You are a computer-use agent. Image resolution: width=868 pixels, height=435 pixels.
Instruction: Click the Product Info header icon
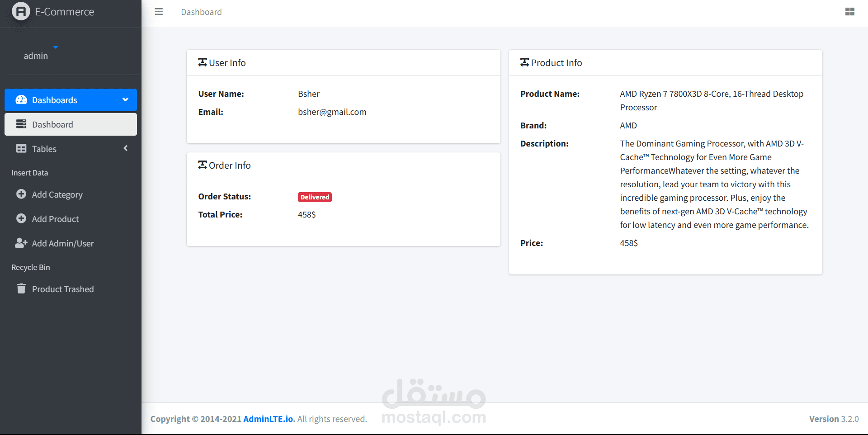click(x=524, y=62)
